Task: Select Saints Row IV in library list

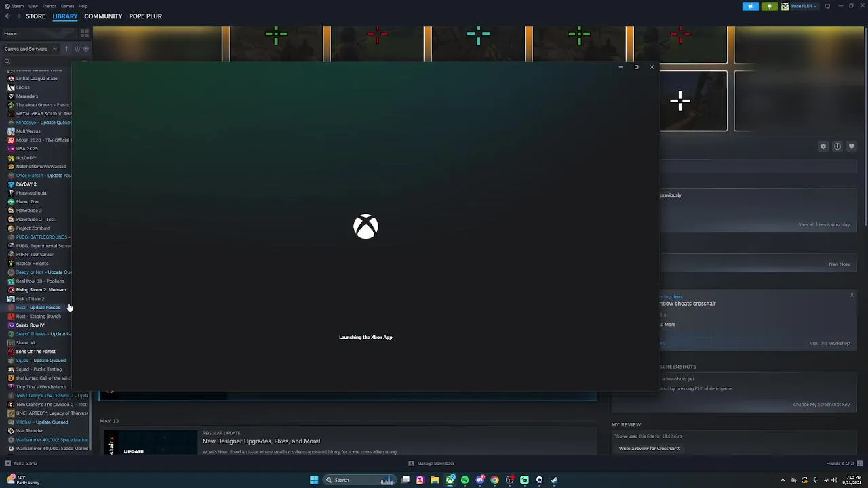Action: [x=30, y=325]
